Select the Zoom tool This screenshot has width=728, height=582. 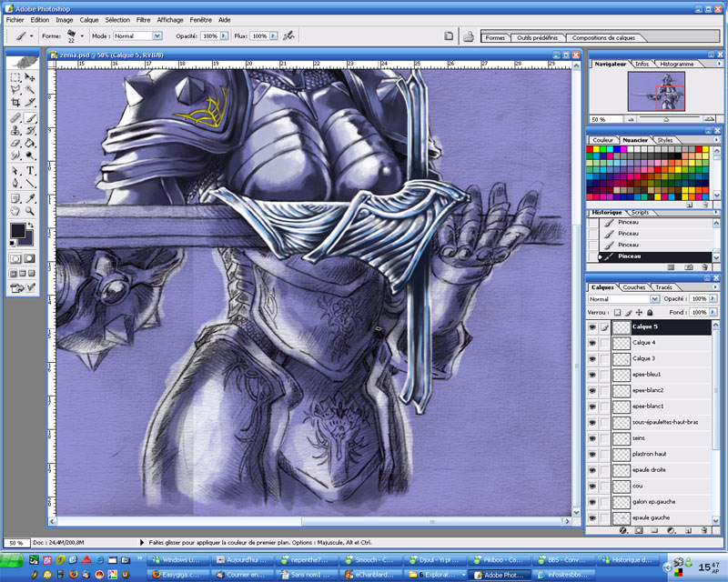pyautogui.click(x=30, y=212)
